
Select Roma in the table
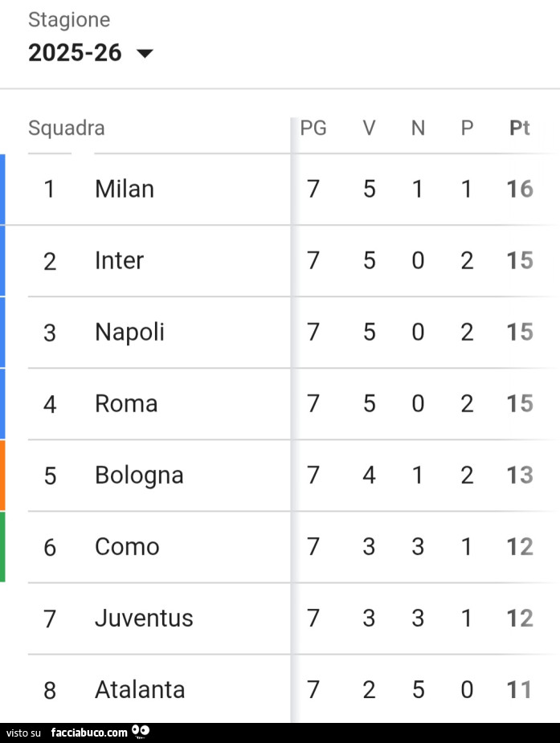(x=126, y=403)
